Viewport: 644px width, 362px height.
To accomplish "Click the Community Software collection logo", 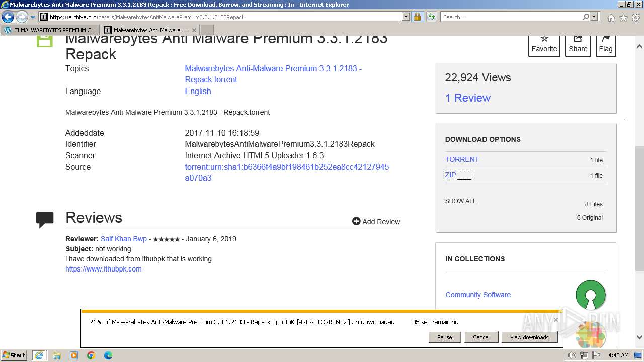I will pos(591,295).
